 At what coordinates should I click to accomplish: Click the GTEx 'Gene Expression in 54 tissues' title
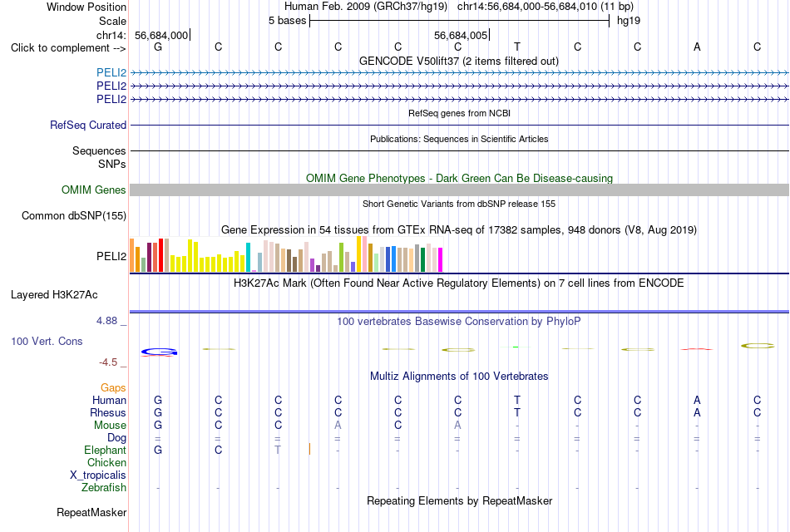pos(459,230)
